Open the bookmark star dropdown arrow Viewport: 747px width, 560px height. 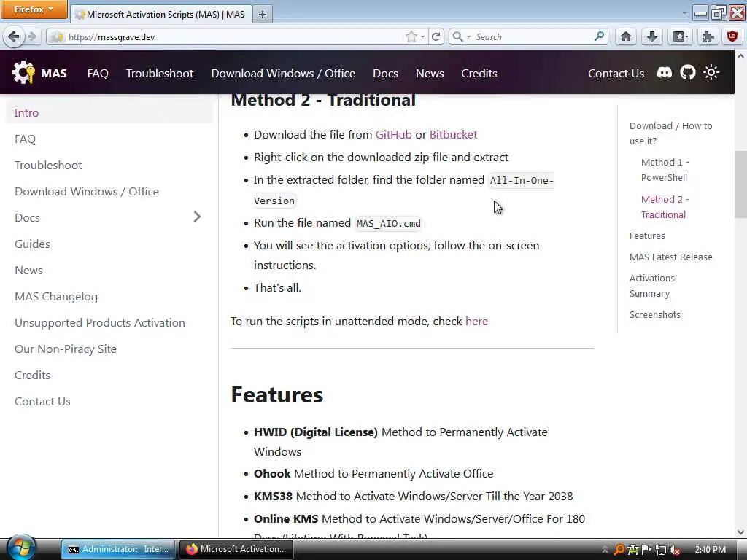(x=422, y=36)
